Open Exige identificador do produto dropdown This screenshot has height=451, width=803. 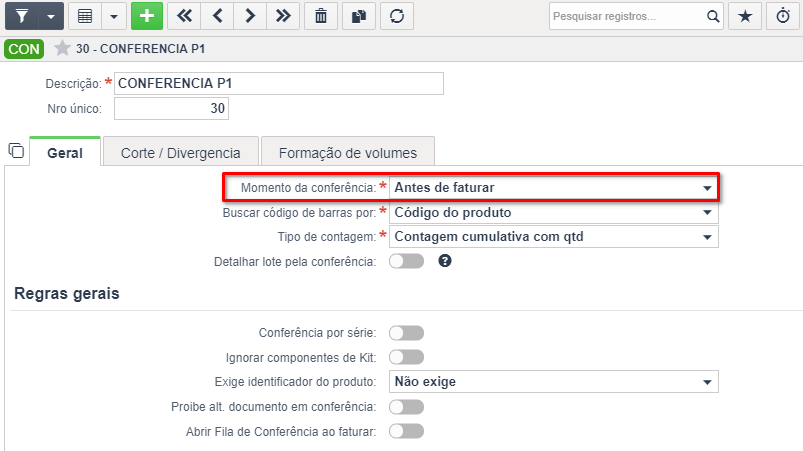coord(554,382)
